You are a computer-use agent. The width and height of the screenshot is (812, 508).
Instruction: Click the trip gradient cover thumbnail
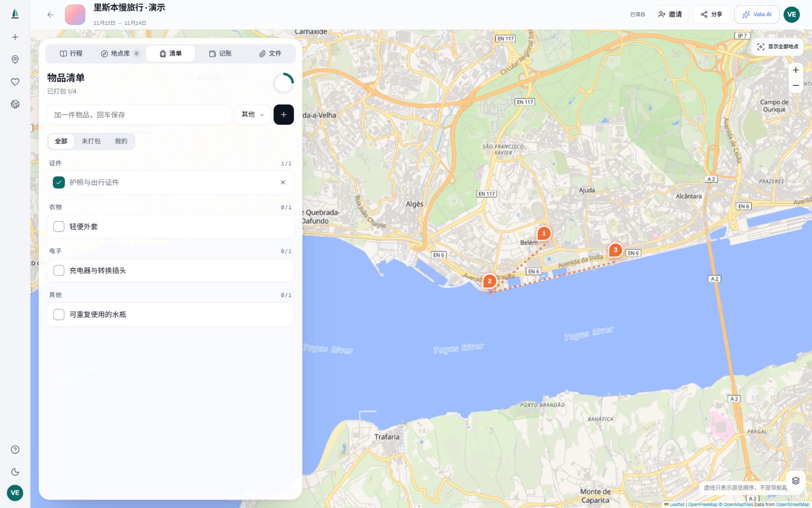75,15
